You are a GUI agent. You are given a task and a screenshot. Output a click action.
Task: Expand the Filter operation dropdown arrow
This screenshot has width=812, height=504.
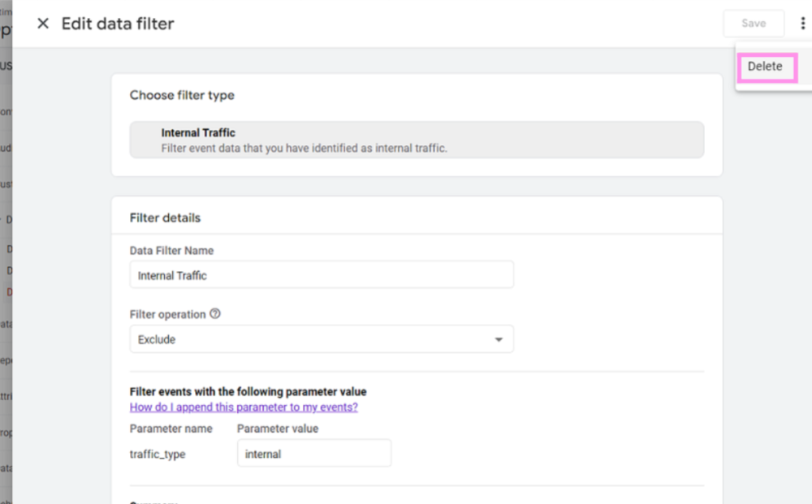click(499, 340)
